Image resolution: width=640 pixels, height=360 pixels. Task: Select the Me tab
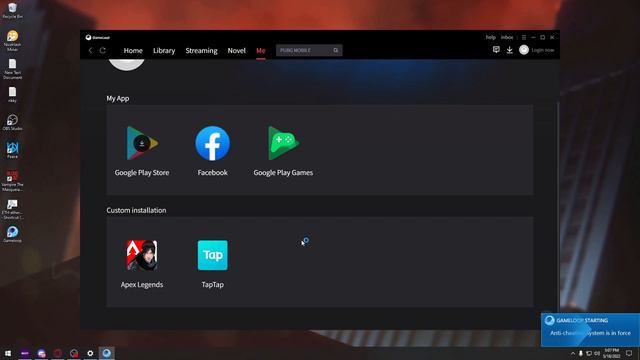260,51
